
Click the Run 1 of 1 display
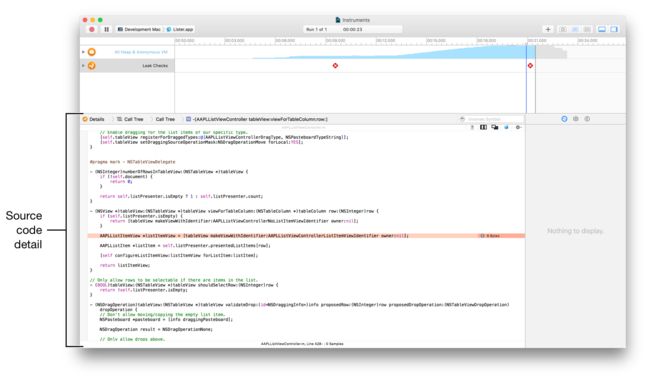316,29
